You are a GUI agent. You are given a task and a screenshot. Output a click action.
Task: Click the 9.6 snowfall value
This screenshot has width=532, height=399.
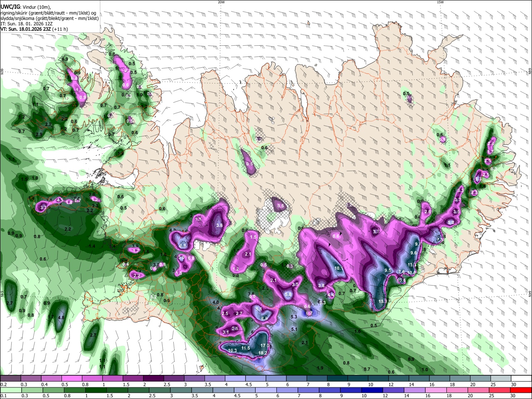coord(414,253)
